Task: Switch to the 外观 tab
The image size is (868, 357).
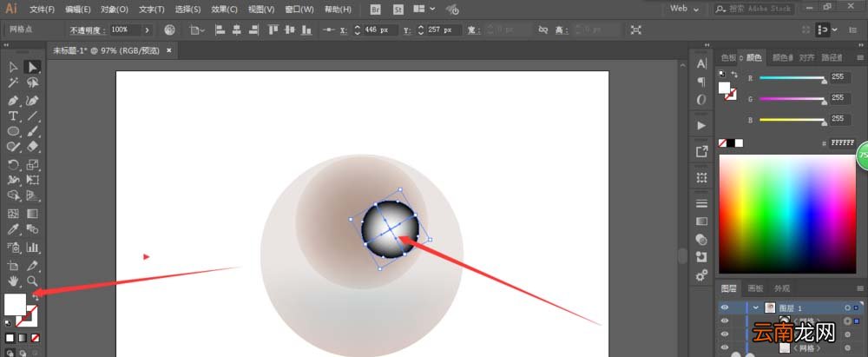Action: coord(782,288)
